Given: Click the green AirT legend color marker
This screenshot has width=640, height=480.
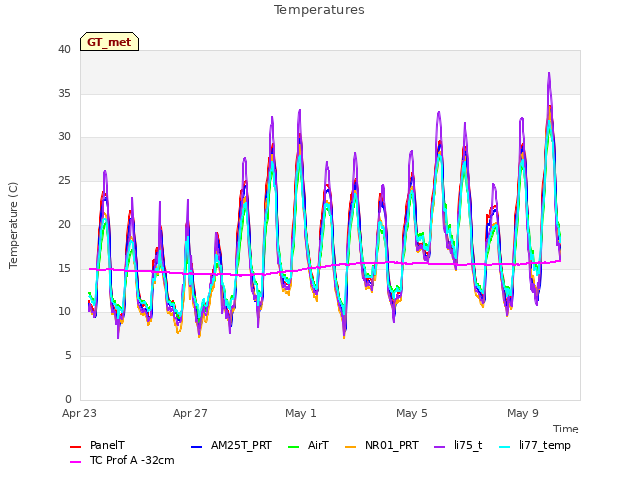Looking at the screenshot, I should [293, 447].
